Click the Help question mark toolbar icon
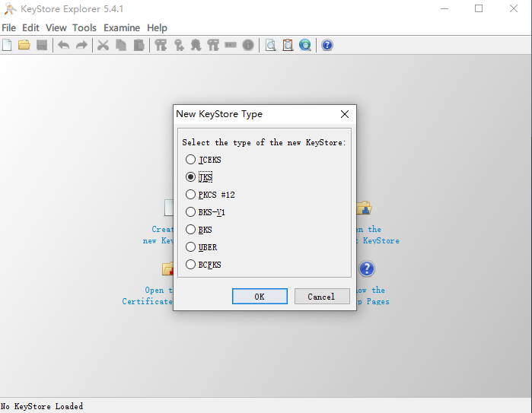The width and height of the screenshot is (532, 413). [x=327, y=45]
